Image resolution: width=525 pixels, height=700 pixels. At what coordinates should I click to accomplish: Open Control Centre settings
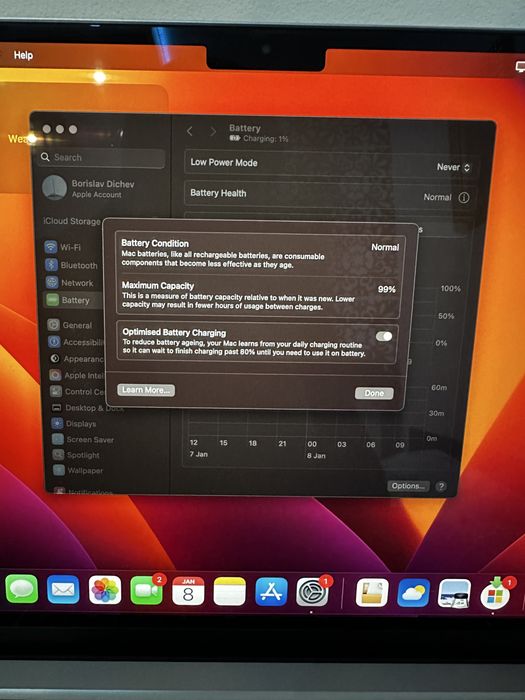click(77, 392)
